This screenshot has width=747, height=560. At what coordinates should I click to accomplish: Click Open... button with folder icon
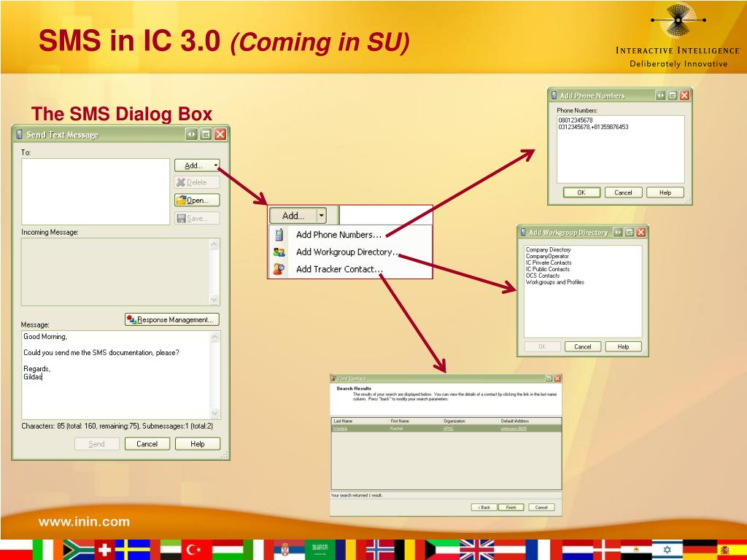[197, 200]
